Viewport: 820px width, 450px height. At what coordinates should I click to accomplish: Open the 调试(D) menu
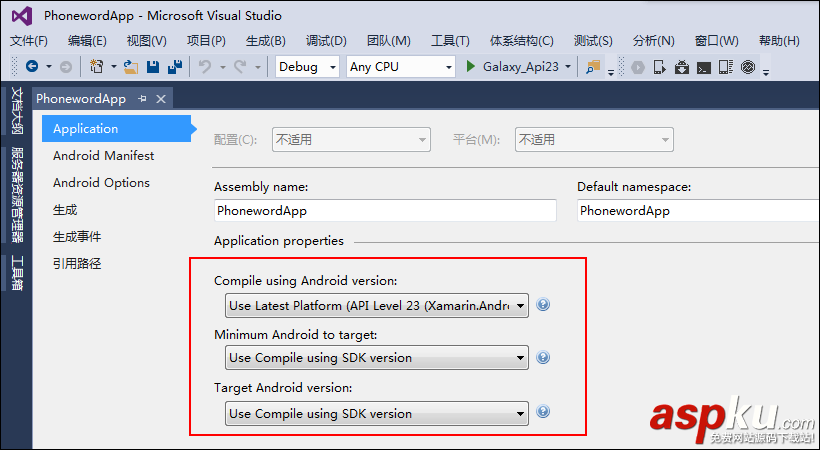click(326, 41)
